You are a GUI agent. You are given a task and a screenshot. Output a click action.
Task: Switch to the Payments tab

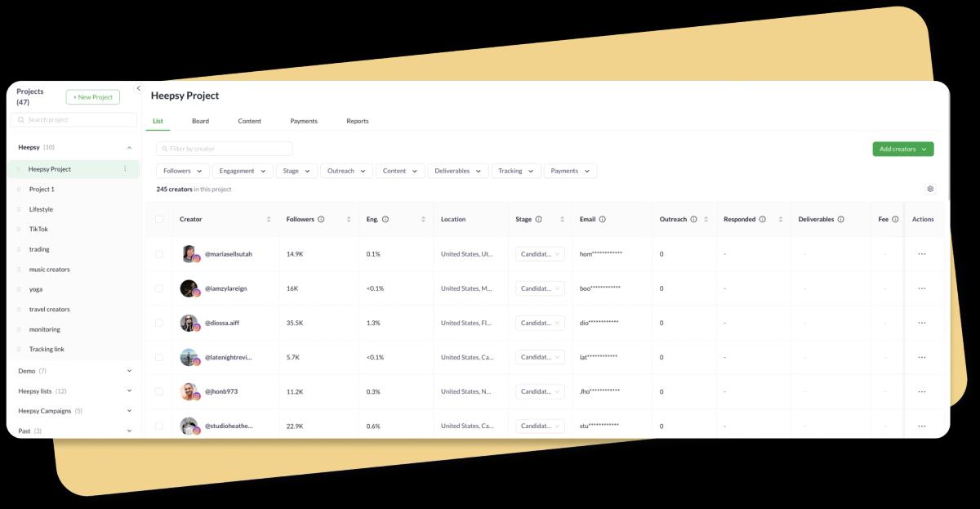[x=304, y=121]
